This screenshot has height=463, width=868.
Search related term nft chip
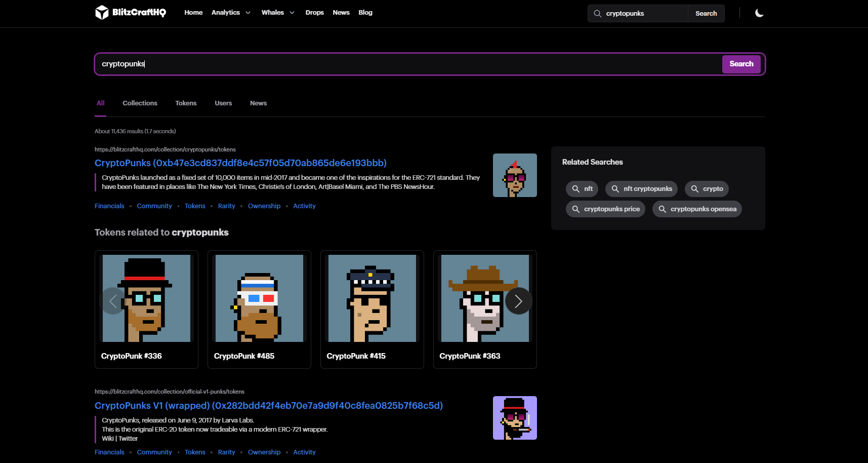(x=582, y=189)
